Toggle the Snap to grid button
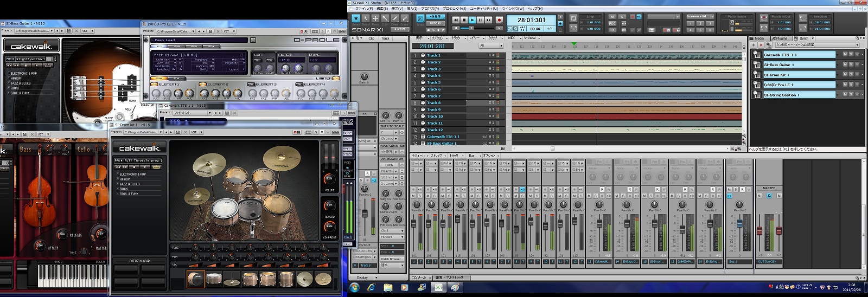This screenshot has width=868, height=297. (x=420, y=18)
